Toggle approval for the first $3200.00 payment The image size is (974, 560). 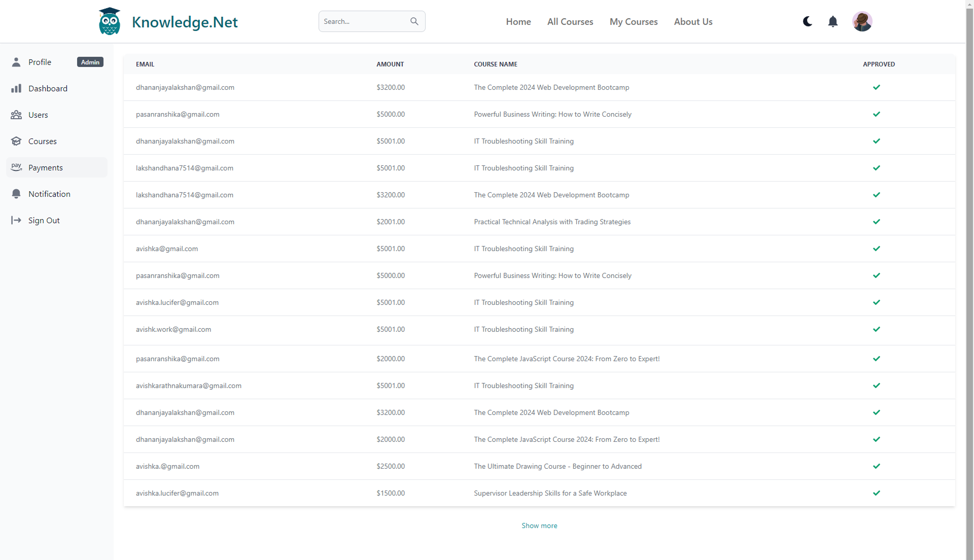click(x=877, y=87)
